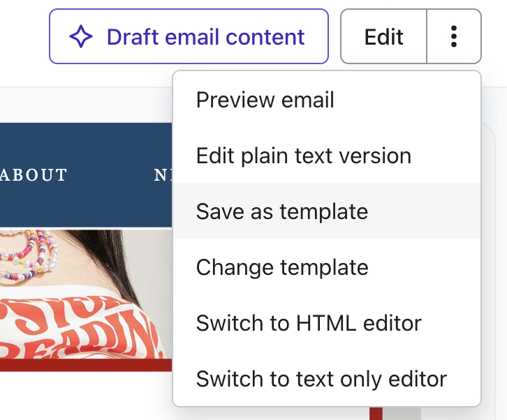Screen dimensions: 507x420
Task: Select Save as template option
Action: [281, 211]
